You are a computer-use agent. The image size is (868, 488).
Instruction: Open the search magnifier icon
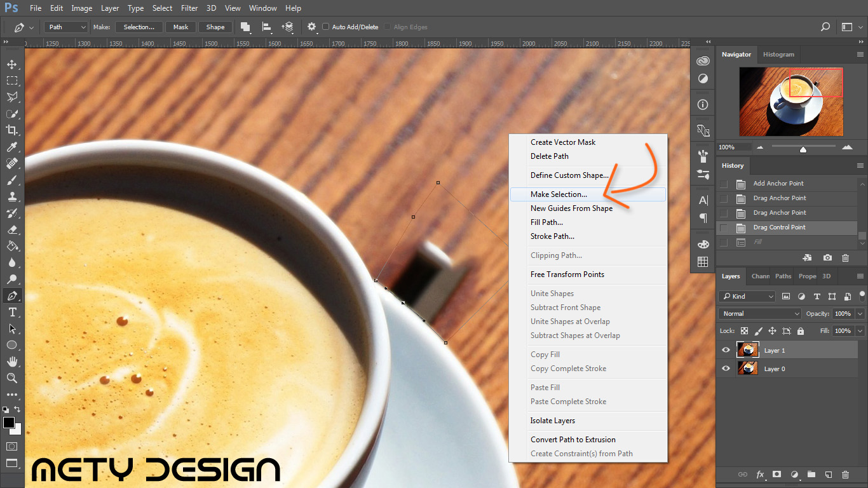pyautogui.click(x=825, y=27)
